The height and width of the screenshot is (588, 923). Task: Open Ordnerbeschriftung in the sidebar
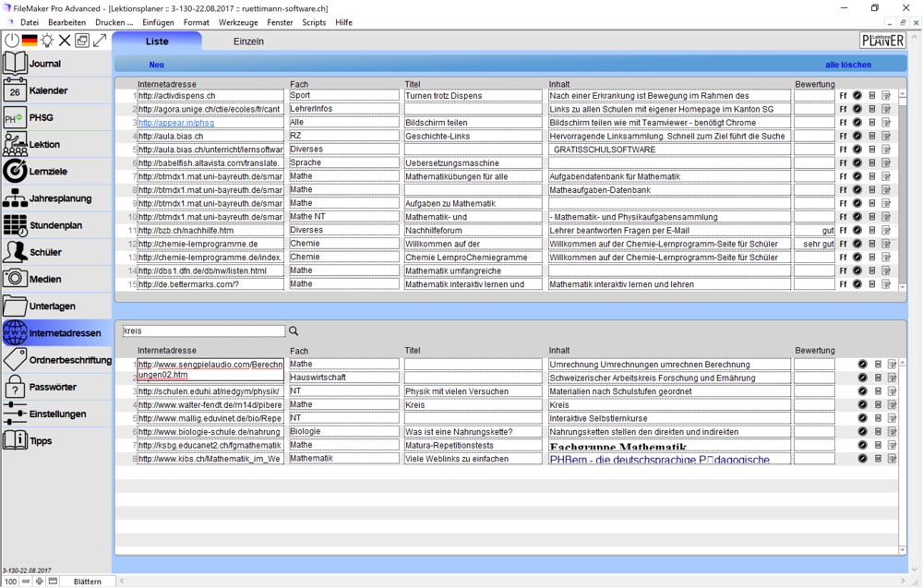[56, 360]
